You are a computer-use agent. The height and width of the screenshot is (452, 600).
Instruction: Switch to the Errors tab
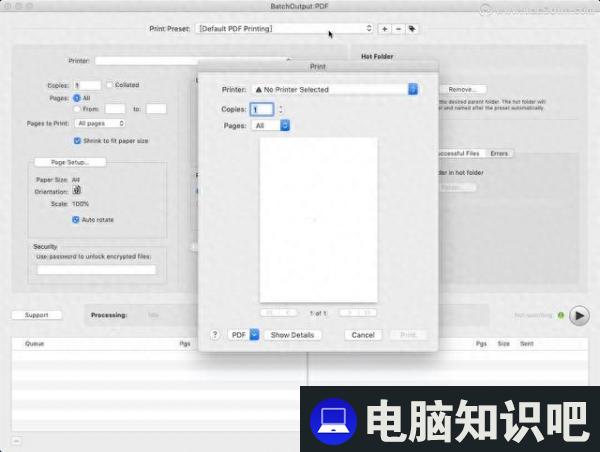click(499, 153)
